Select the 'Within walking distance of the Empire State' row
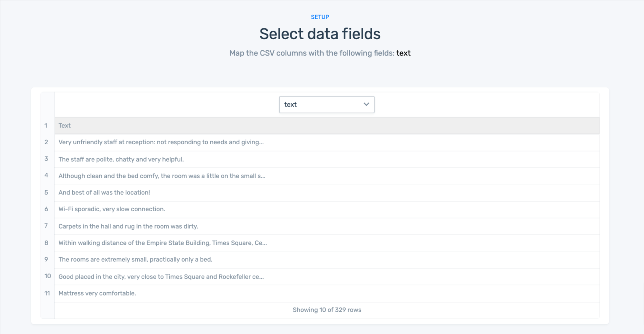 point(162,243)
